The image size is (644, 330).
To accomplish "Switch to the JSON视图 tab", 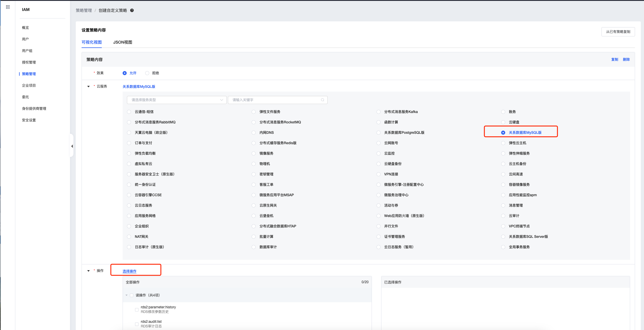I will pos(123,42).
